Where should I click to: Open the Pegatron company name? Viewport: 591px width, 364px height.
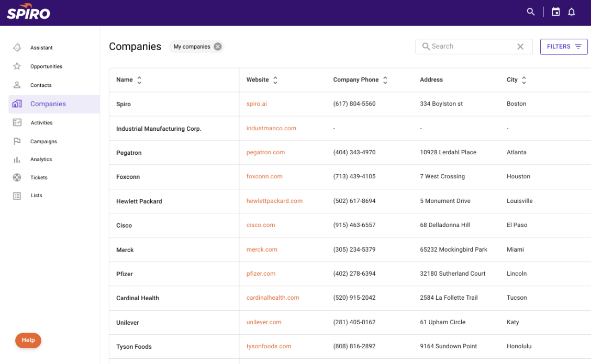pos(129,153)
